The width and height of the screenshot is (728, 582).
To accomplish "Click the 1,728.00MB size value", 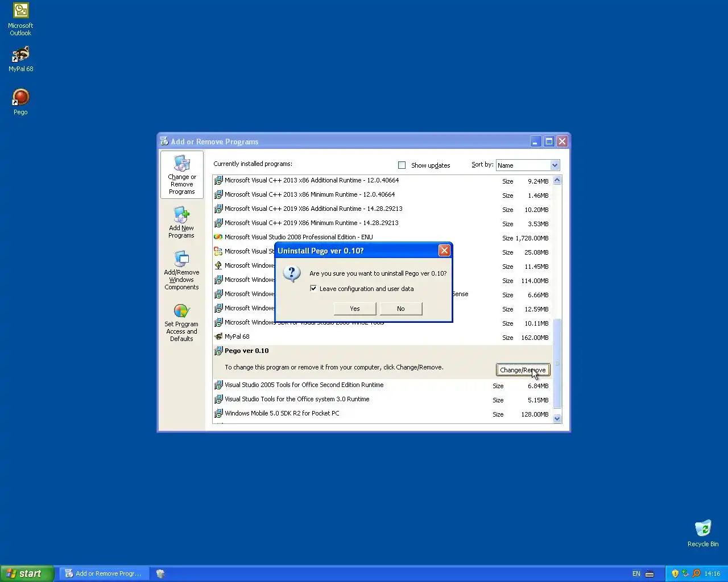I will 532,238.
